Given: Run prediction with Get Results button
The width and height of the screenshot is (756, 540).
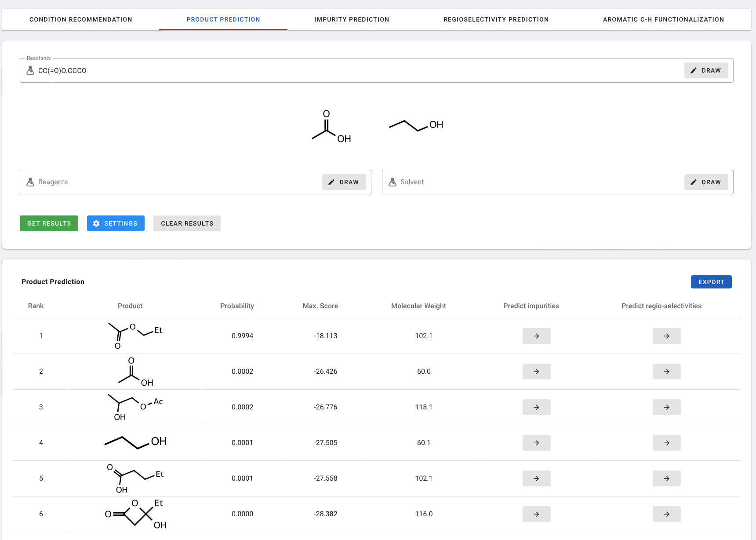Looking at the screenshot, I should coord(49,223).
